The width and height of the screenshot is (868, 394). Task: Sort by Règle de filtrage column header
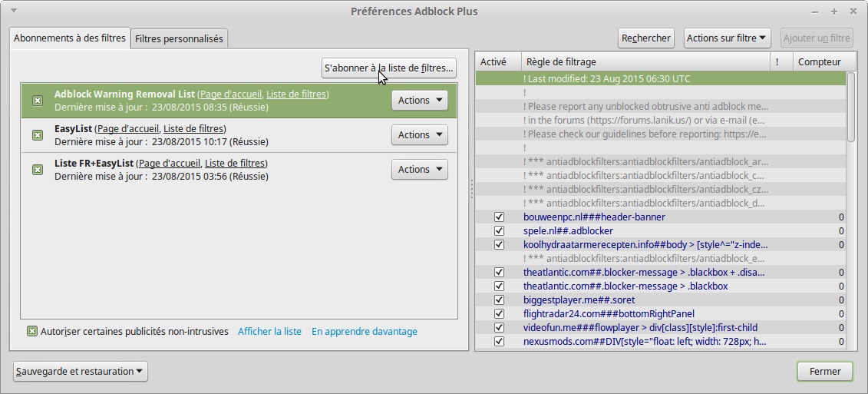(x=645, y=62)
